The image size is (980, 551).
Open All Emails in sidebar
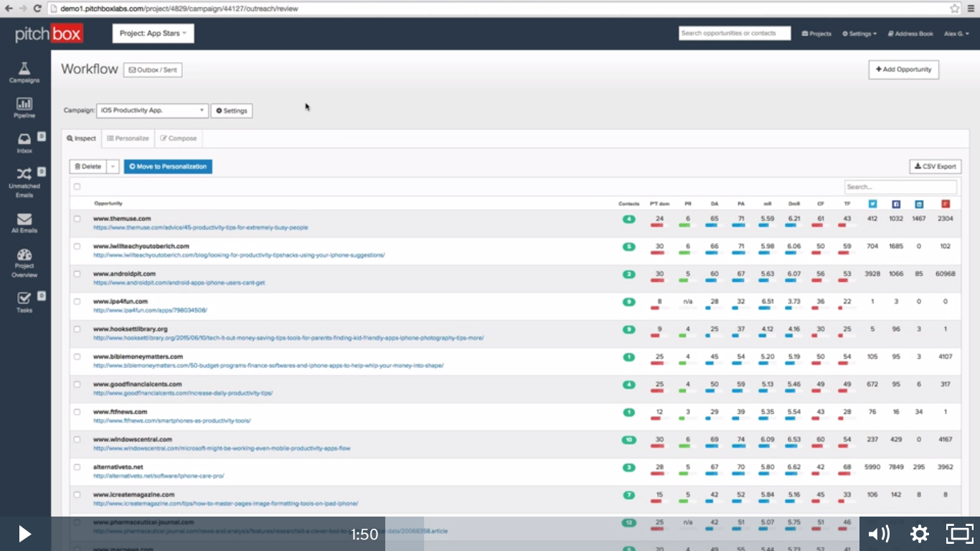(24, 223)
